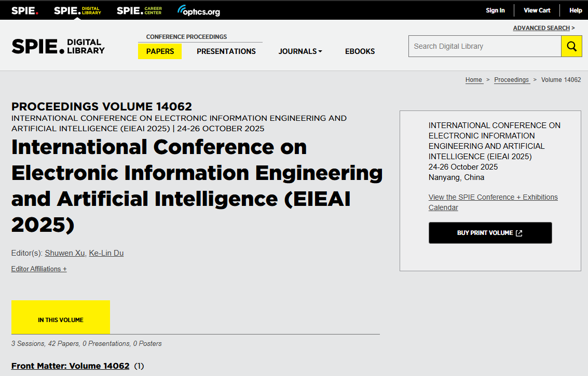The image size is (588, 376).
Task: Click the SPIE Digital Library header logo
Action: (58, 46)
